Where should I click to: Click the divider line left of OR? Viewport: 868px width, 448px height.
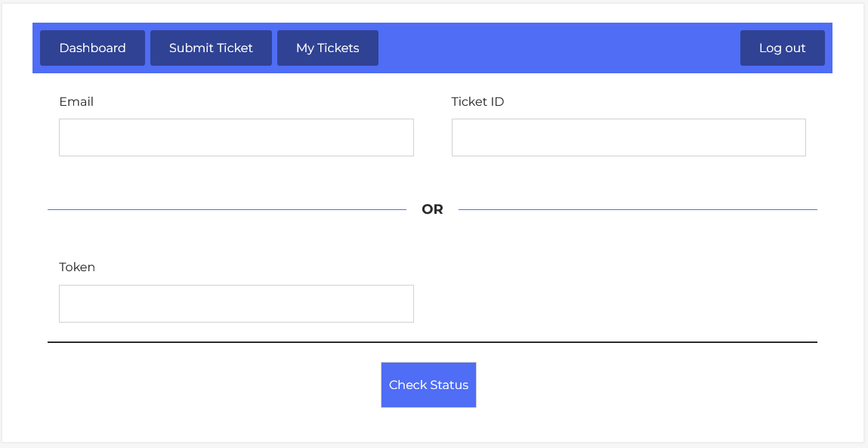(x=227, y=209)
